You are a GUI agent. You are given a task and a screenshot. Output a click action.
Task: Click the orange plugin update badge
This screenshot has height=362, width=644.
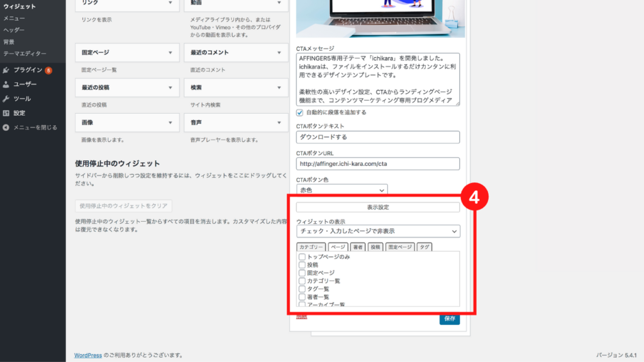tap(48, 70)
